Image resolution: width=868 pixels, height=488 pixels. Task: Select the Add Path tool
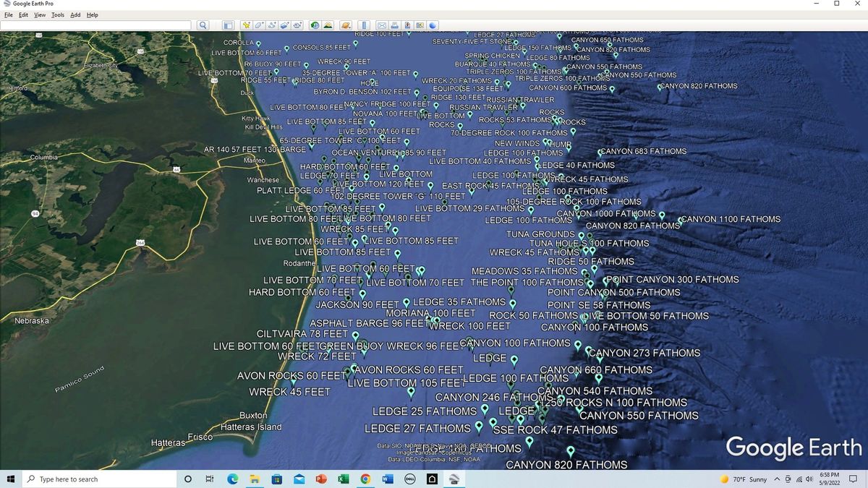(271, 25)
